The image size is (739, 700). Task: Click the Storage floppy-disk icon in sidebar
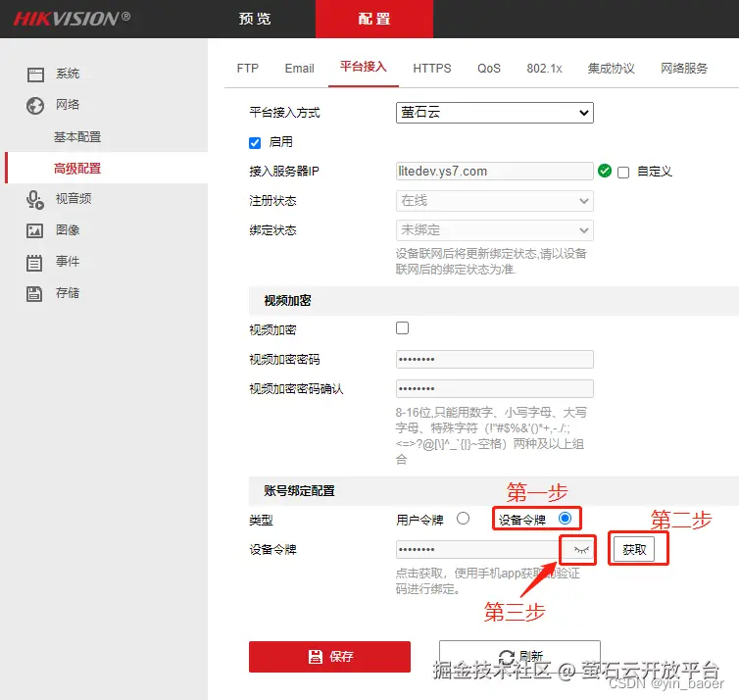(34, 294)
